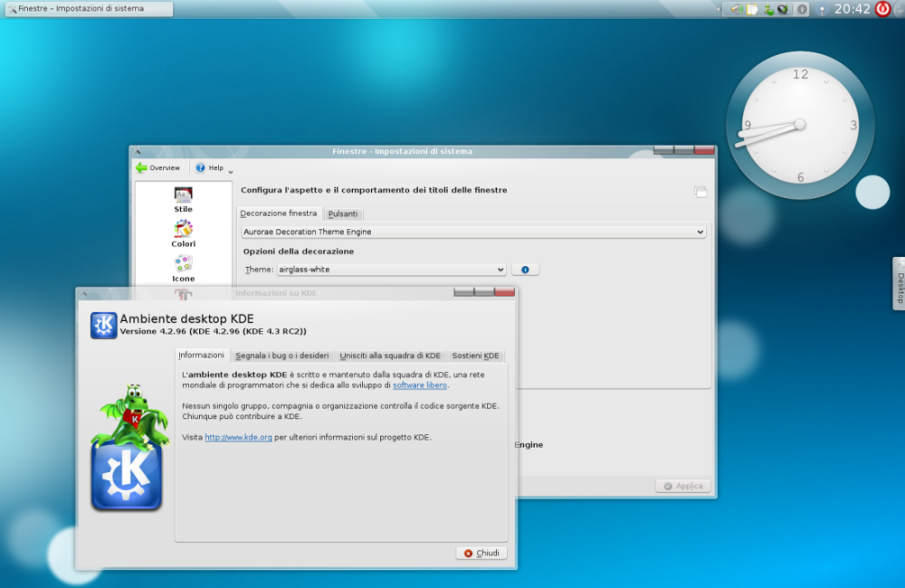This screenshot has height=588, width=905.
Task: Switch to the Pulsanti tab
Action: (343, 214)
